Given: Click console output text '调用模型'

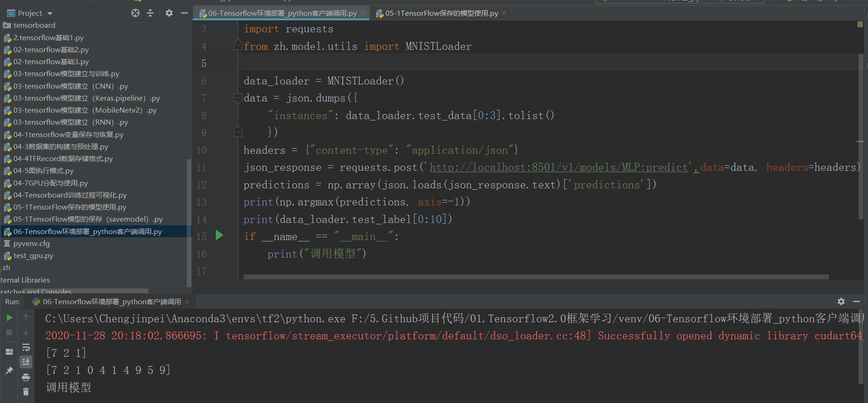Looking at the screenshot, I should coord(68,387).
